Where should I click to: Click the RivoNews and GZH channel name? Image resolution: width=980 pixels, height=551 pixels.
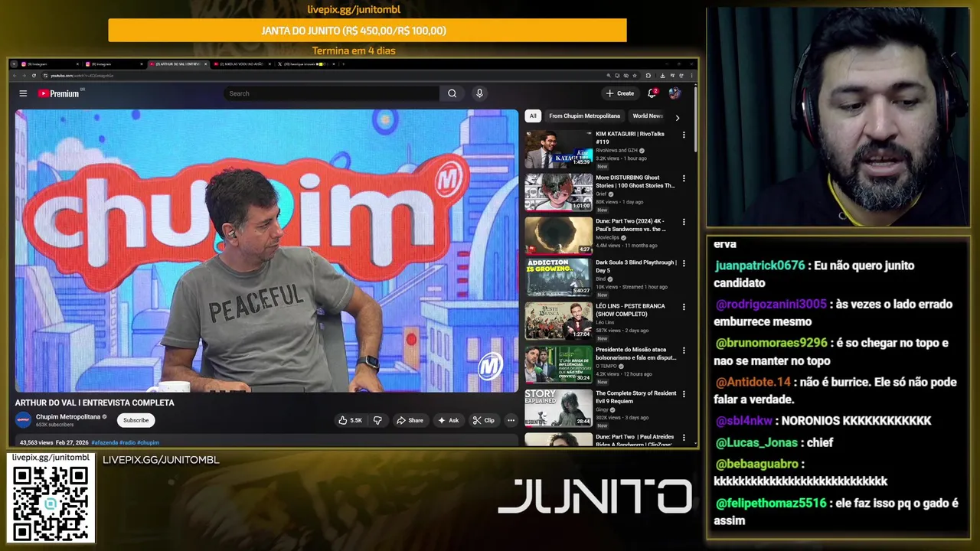(x=616, y=151)
